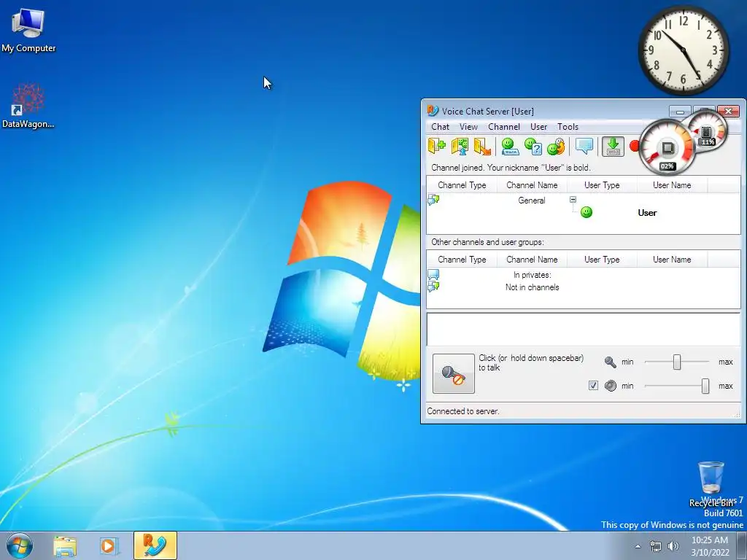Click in the chat message input box

point(583,329)
